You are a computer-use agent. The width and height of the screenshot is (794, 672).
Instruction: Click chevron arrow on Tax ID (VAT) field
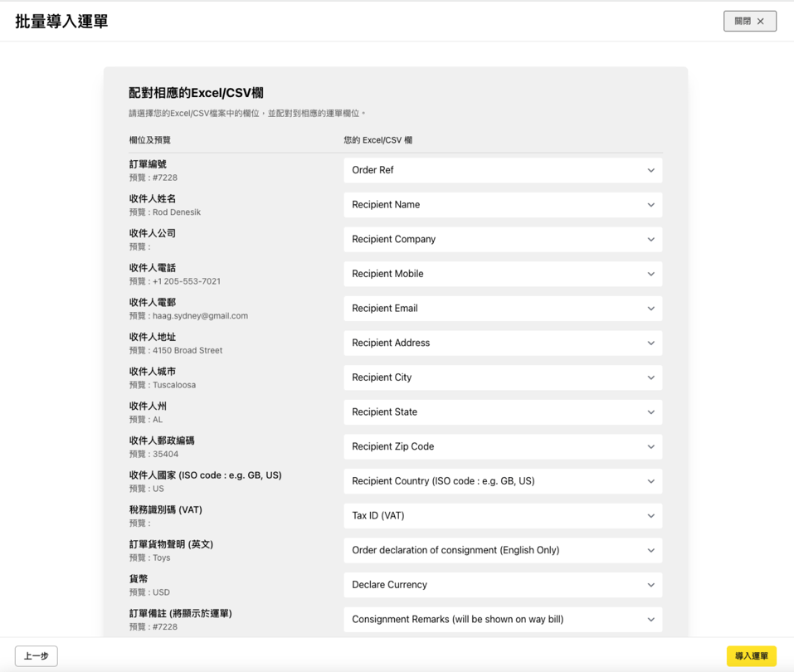click(x=650, y=516)
